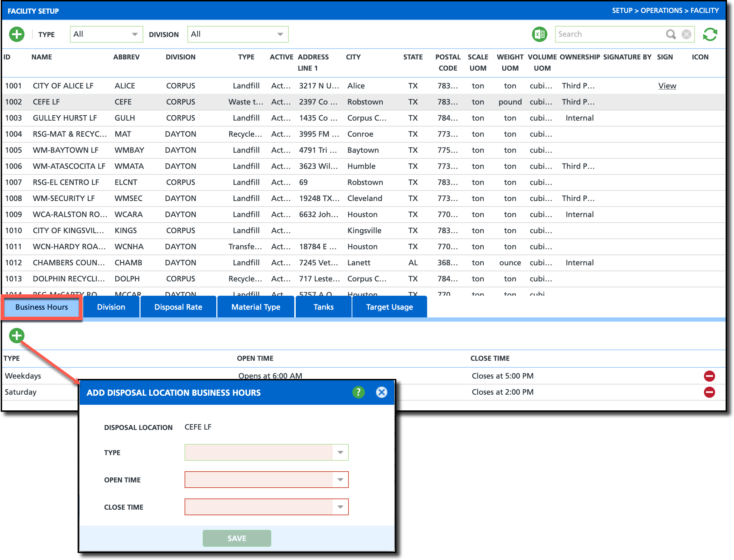734x560 pixels.
Task: Expand the TYPE filter dropdown
Action: [x=135, y=34]
